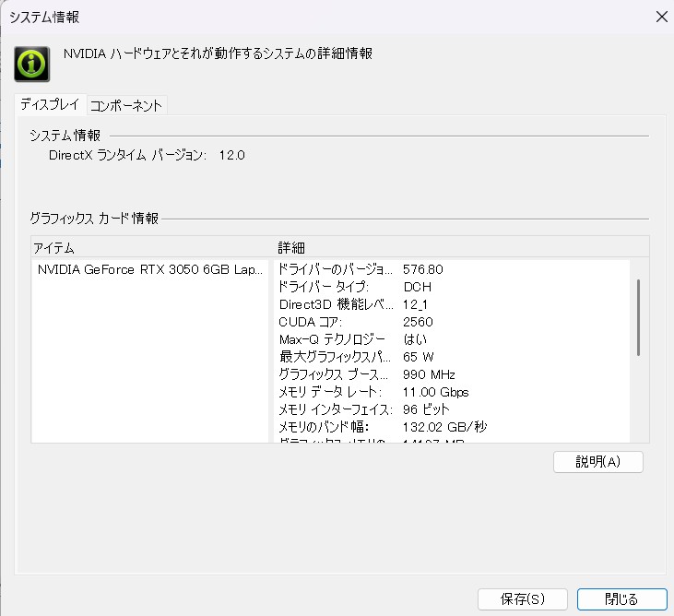Click the 65 W power value
Image resolution: width=674 pixels, height=616 pixels.
pos(419,357)
